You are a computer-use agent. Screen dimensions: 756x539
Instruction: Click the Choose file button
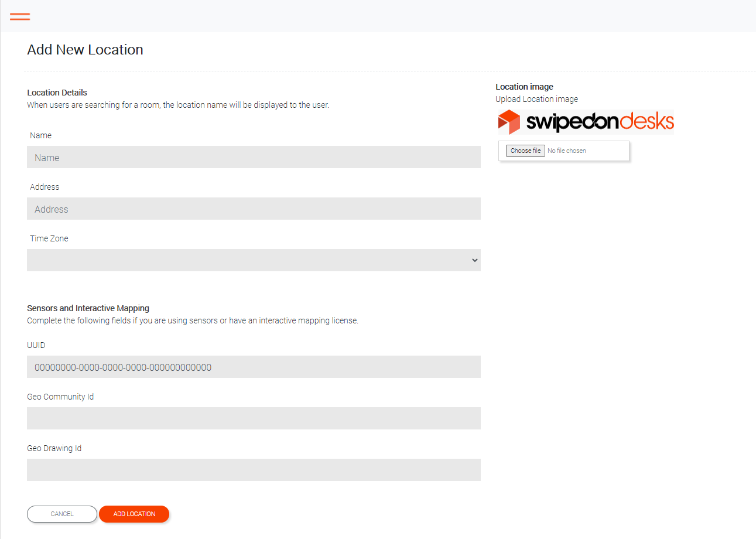click(x=525, y=151)
